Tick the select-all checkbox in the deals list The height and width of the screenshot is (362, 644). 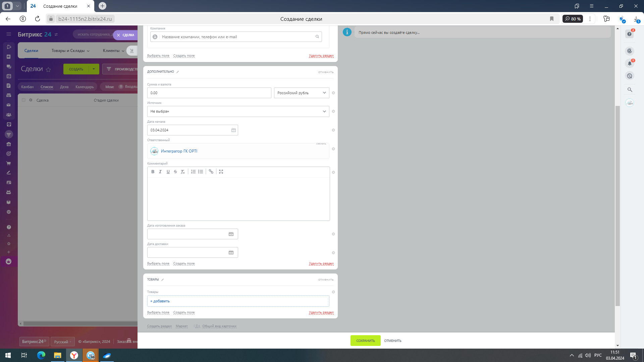click(x=23, y=100)
